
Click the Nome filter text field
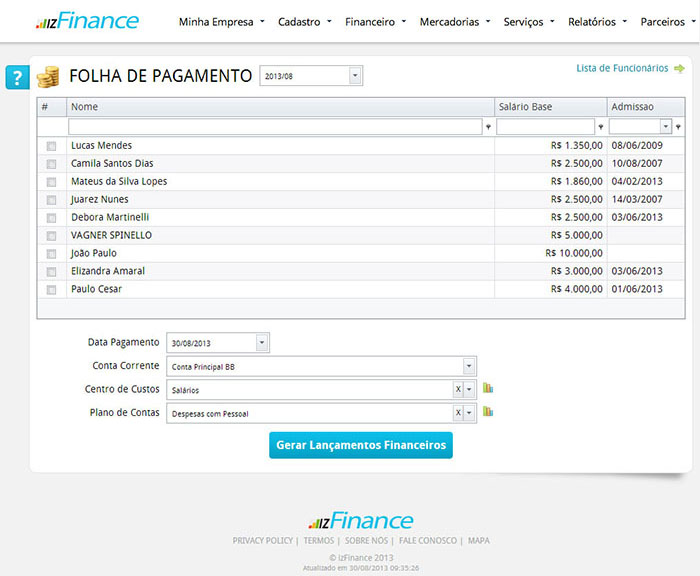(x=275, y=127)
